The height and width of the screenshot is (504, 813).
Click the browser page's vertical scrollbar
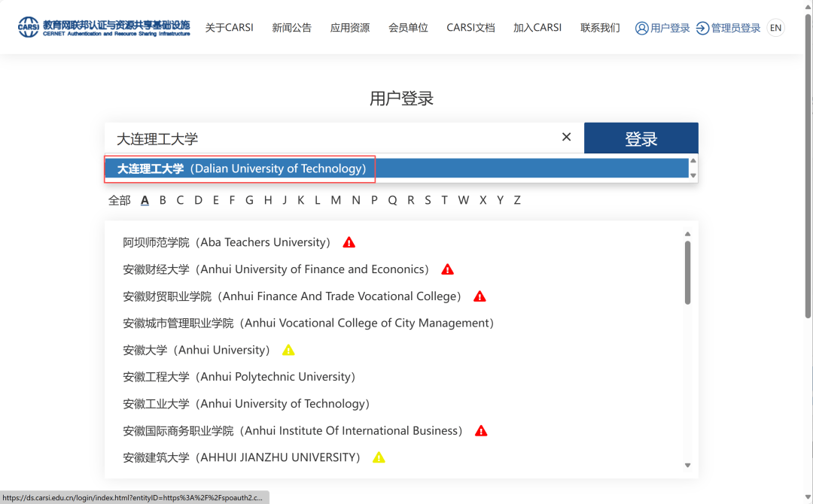(x=808, y=165)
